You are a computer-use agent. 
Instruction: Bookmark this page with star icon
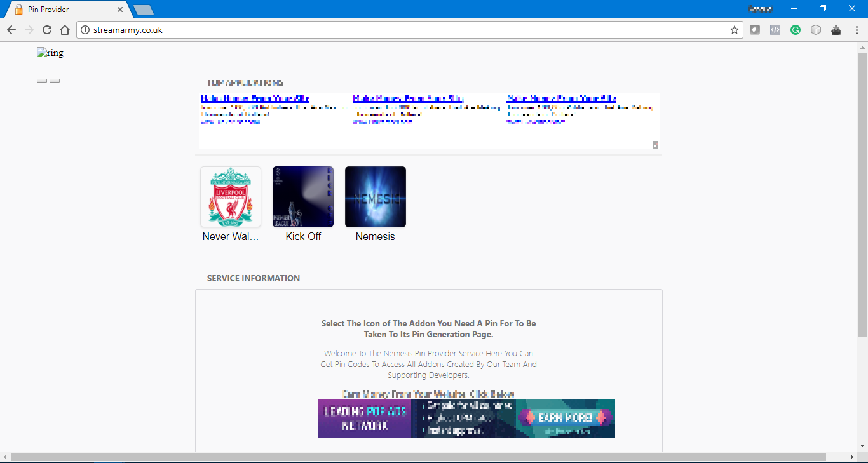735,30
